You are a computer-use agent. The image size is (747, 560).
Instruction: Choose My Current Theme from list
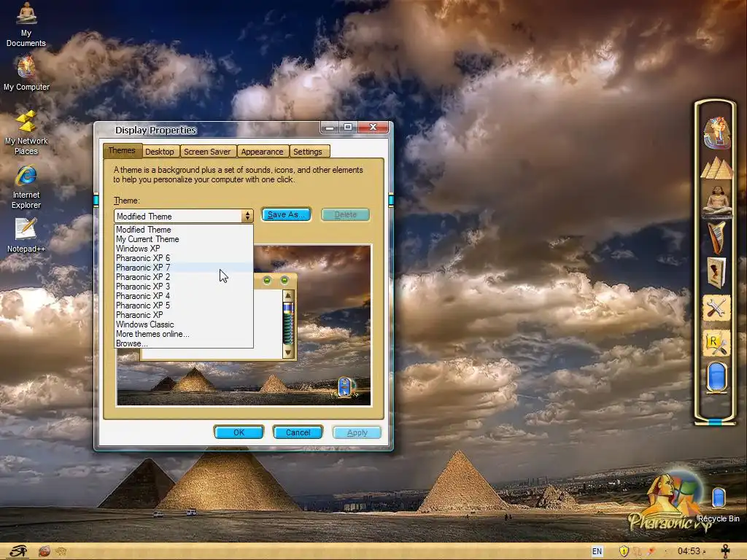click(x=184, y=239)
